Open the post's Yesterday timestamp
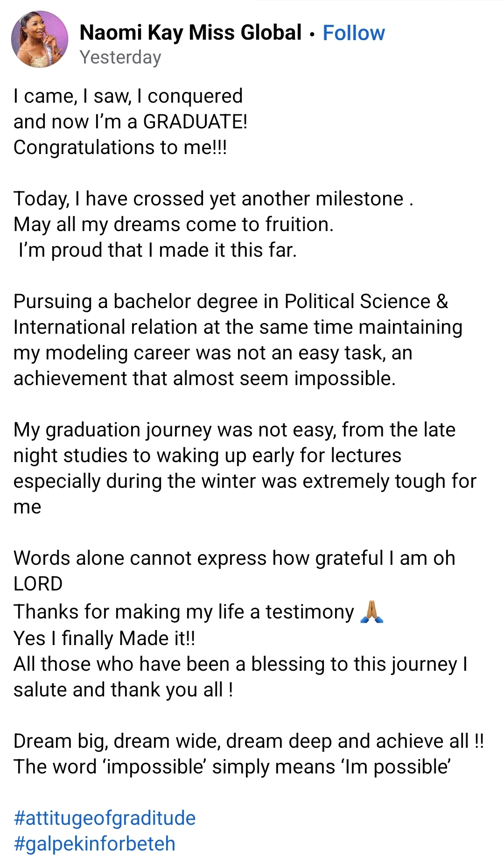Screen dimensions: 504x857 pyautogui.click(x=120, y=57)
